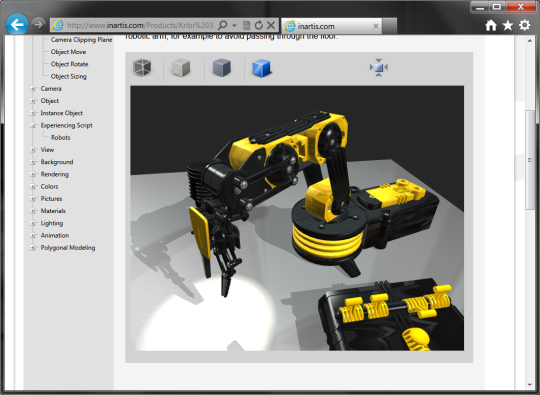Maximize the browser window
Viewport: 540px width, 395px height.
click(497, 7)
